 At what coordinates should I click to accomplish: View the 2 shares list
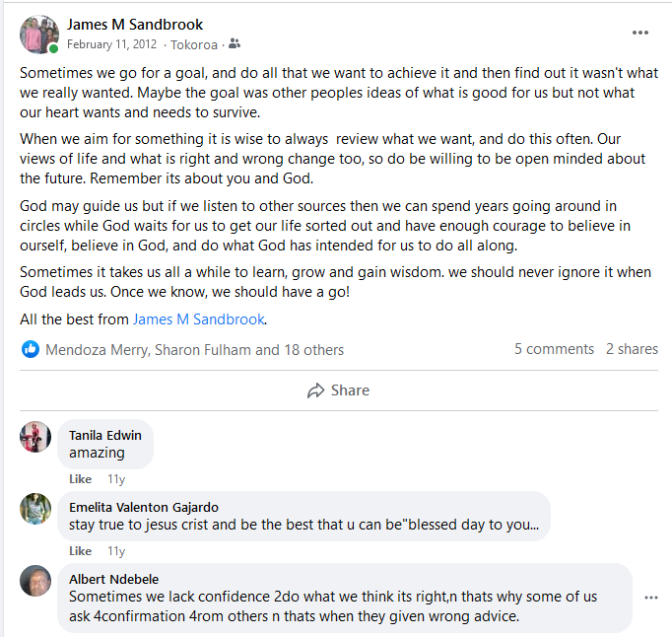632,349
